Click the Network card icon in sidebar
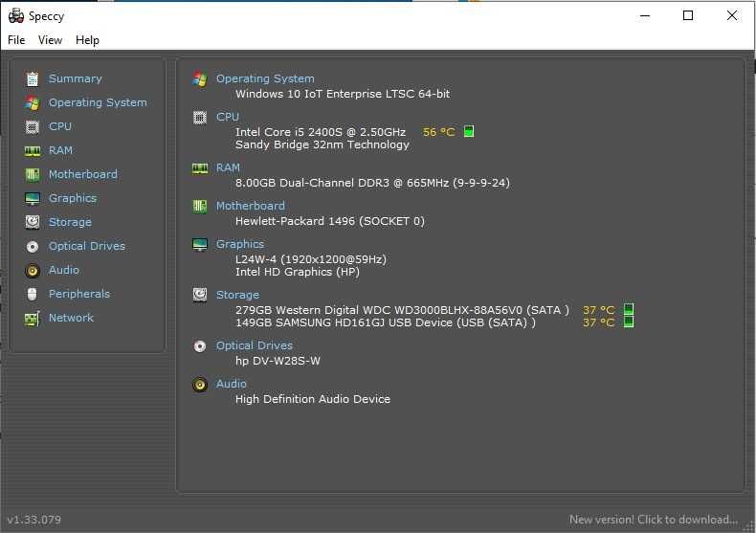This screenshot has width=756, height=533. tap(33, 318)
